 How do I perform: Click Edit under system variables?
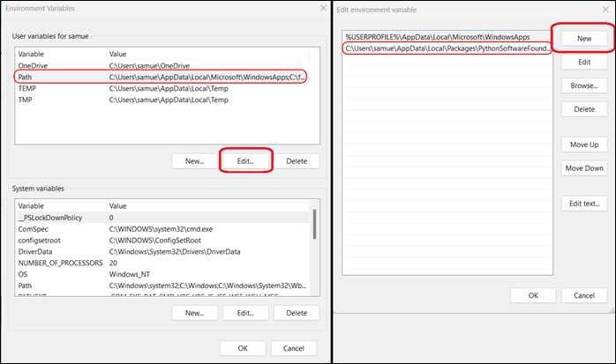coord(245,313)
